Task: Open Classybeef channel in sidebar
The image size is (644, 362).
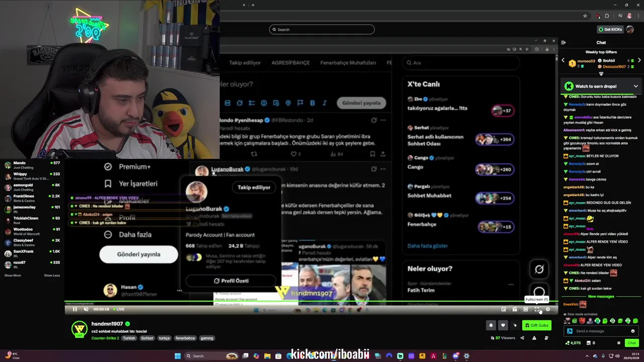Action: [31, 242]
